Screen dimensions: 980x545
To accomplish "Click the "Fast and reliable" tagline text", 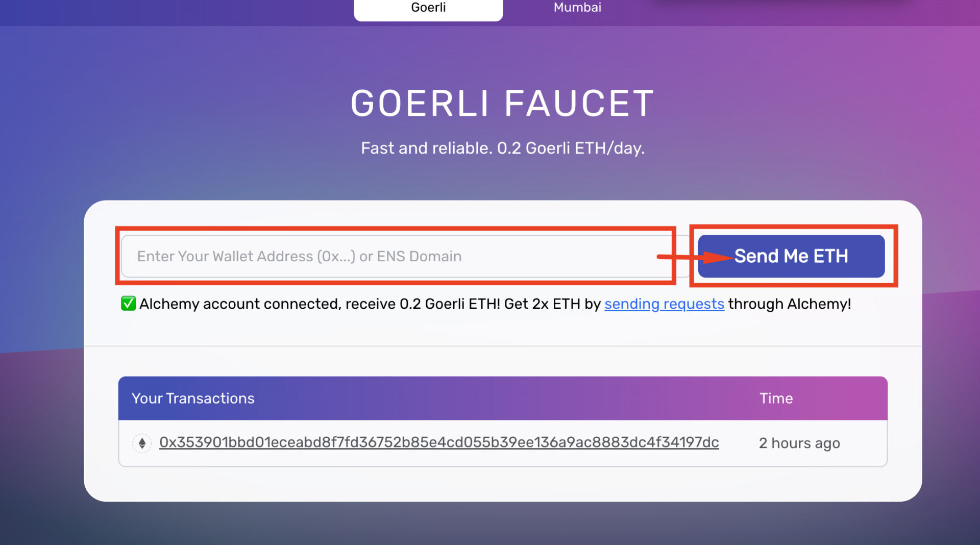I will click(502, 147).
